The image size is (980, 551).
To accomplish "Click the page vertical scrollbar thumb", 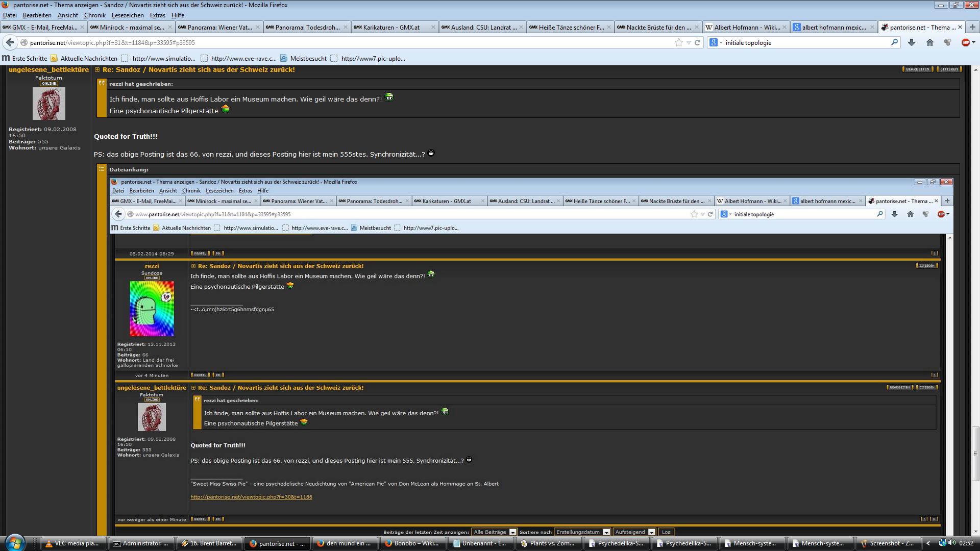I will coord(975,453).
